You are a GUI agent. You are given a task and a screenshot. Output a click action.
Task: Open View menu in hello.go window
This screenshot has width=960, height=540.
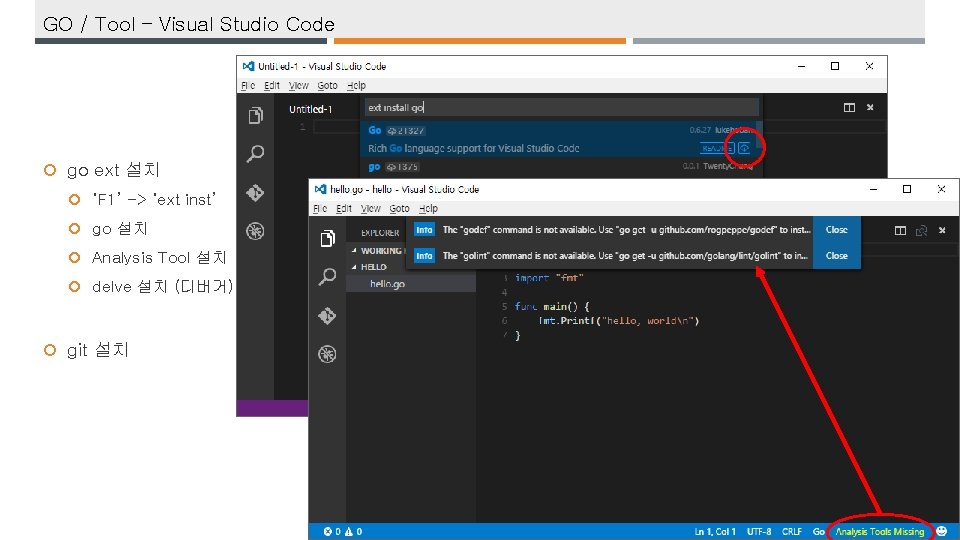coord(370,208)
